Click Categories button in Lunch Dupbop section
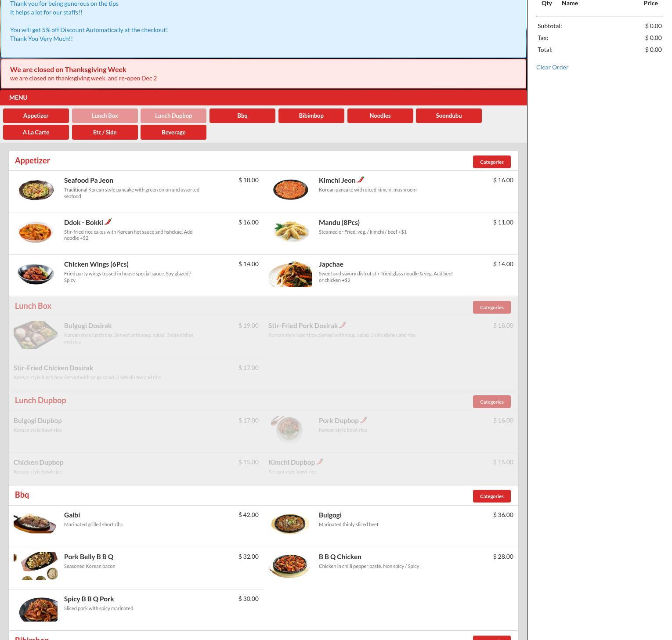The image size is (672, 640). [492, 401]
